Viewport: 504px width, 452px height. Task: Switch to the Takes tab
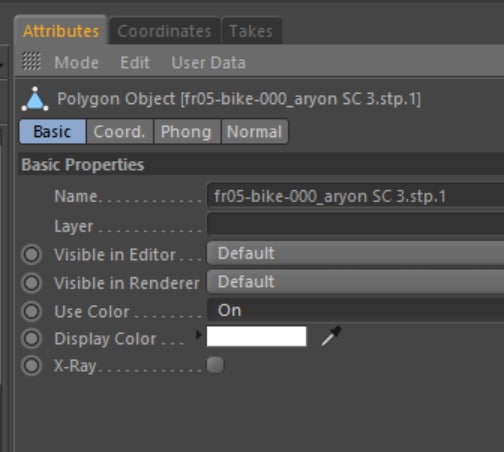tap(251, 31)
